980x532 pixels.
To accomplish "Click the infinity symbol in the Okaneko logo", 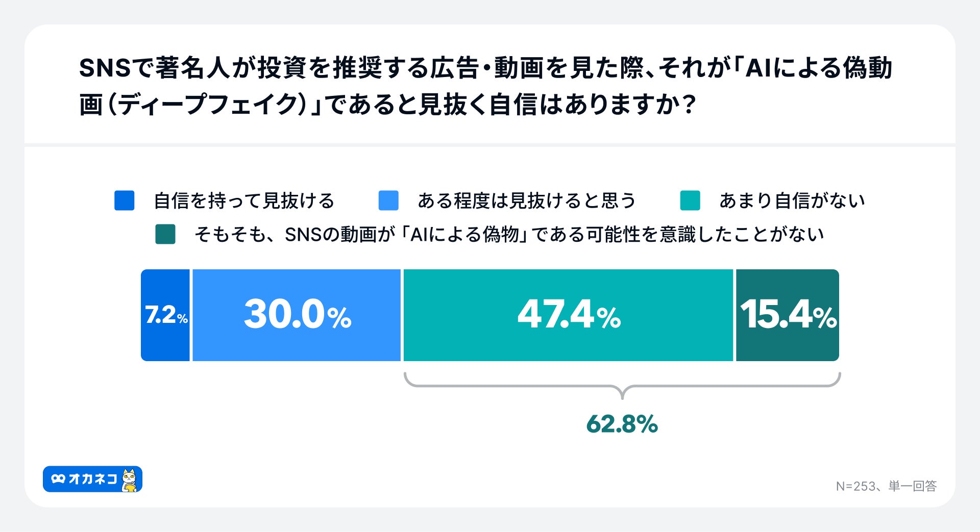I will click(58, 479).
